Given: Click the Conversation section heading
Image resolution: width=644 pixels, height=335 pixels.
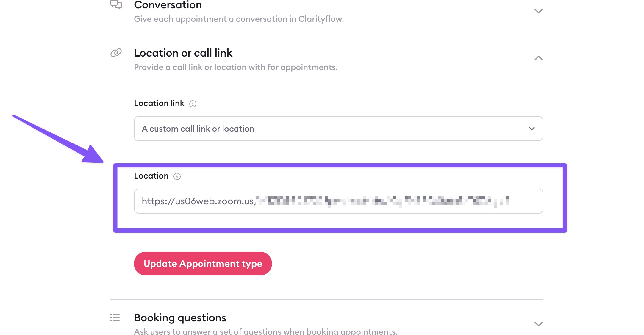Looking at the screenshot, I should click(x=168, y=5).
